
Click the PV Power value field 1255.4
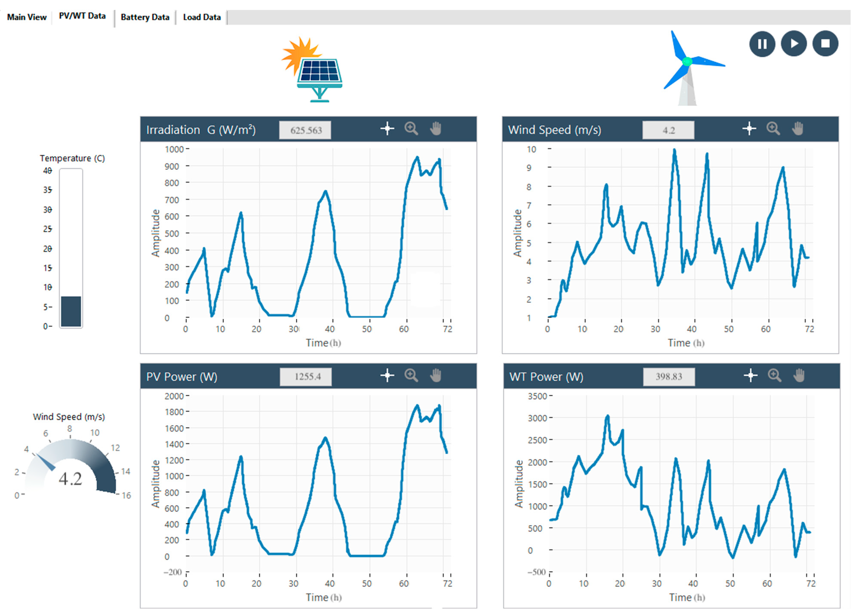pyautogui.click(x=306, y=377)
